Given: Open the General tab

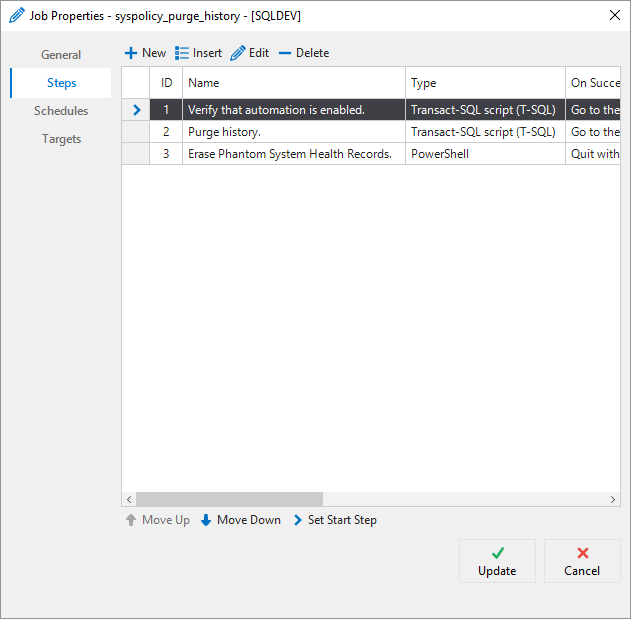Looking at the screenshot, I should [61, 55].
